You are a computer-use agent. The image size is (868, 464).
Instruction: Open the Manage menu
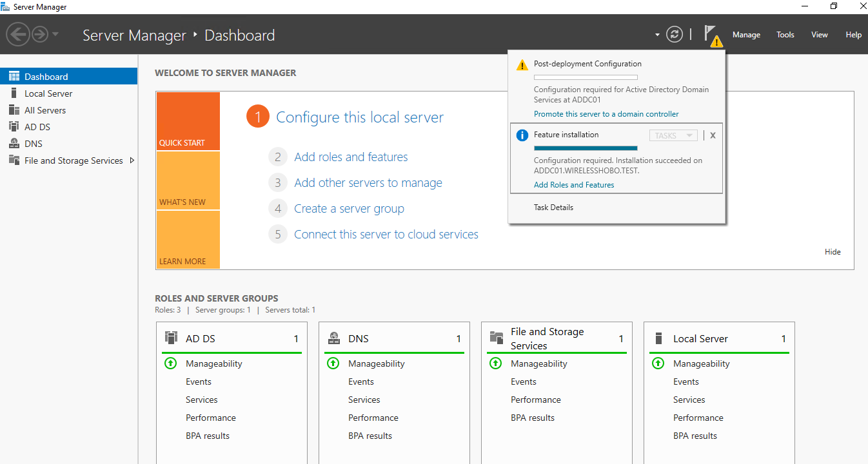[746, 35]
